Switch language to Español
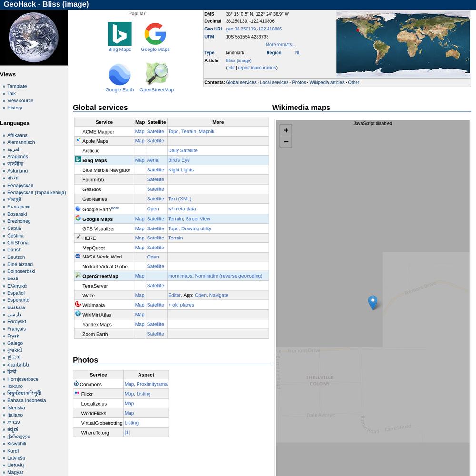 16,293
